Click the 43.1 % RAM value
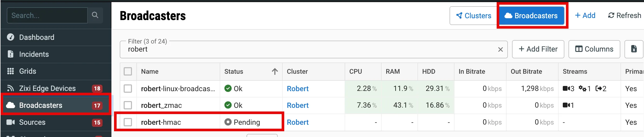 coord(403,105)
